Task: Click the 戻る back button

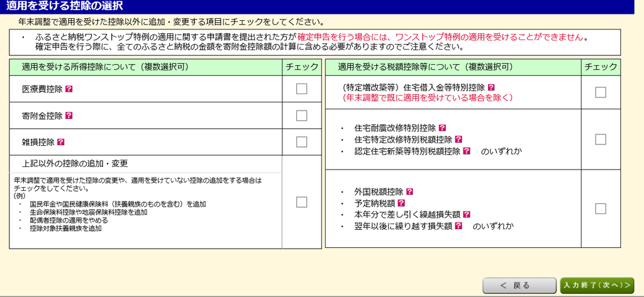Action: pos(519,286)
